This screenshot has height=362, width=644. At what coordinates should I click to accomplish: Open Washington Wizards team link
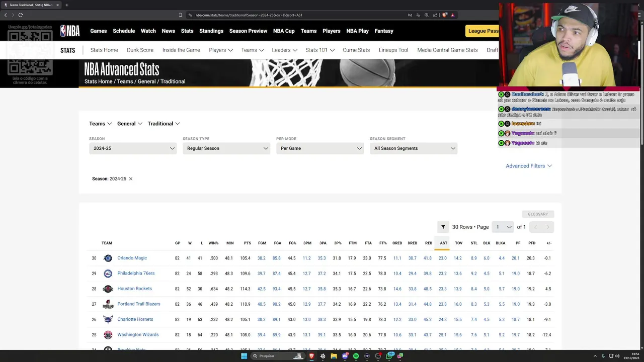[x=138, y=335]
